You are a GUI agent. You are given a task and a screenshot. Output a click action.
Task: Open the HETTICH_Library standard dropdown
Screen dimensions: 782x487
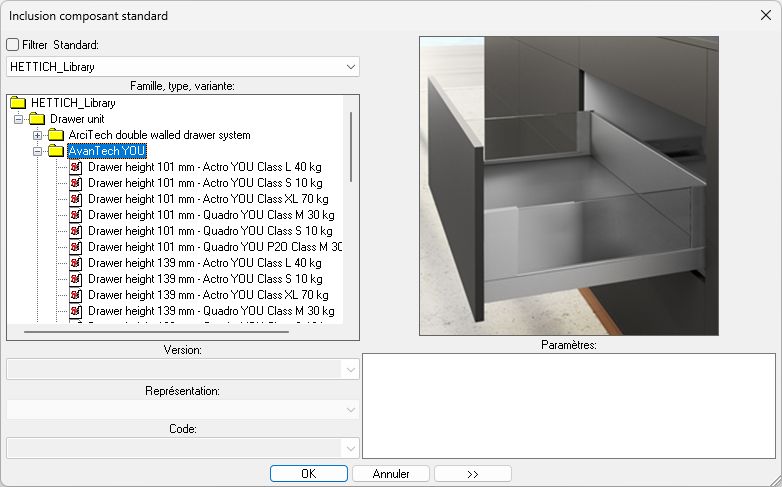click(350, 67)
